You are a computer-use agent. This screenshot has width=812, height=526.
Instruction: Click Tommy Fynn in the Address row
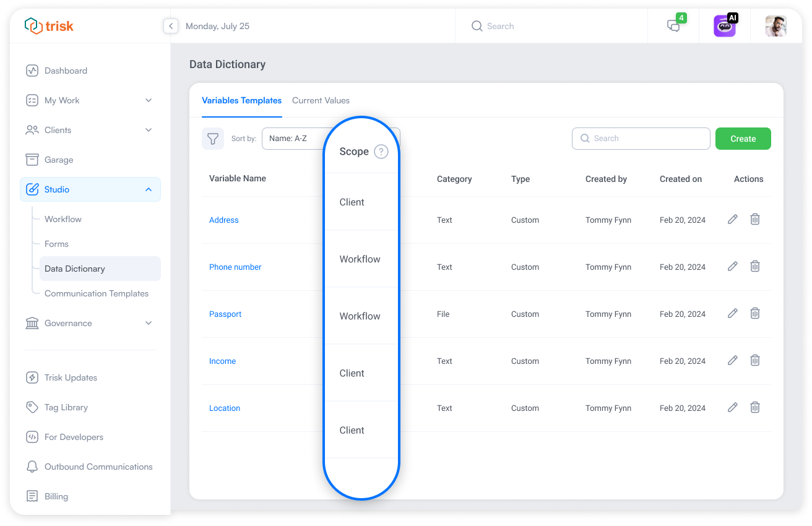point(608,220)
